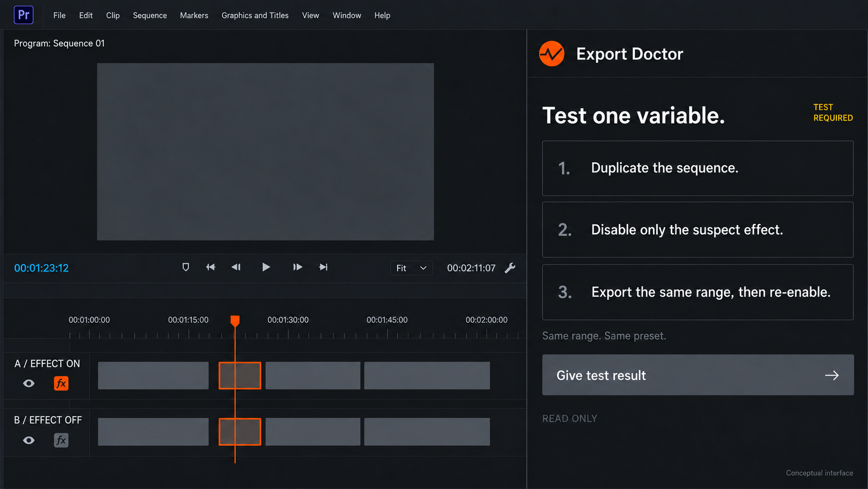This screenshot has width=868, height=489.
Task: Select the last clip on track B
Action: point(427,432)
